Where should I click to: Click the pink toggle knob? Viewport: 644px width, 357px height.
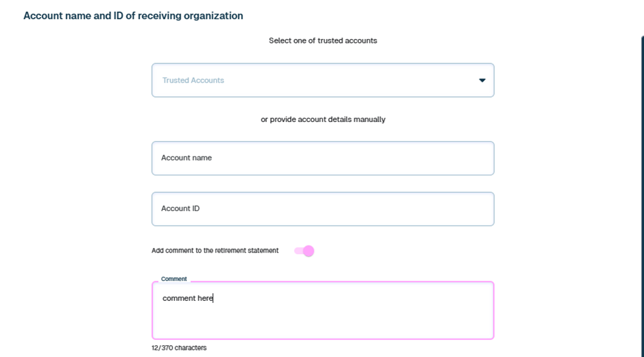click(308, 251)
